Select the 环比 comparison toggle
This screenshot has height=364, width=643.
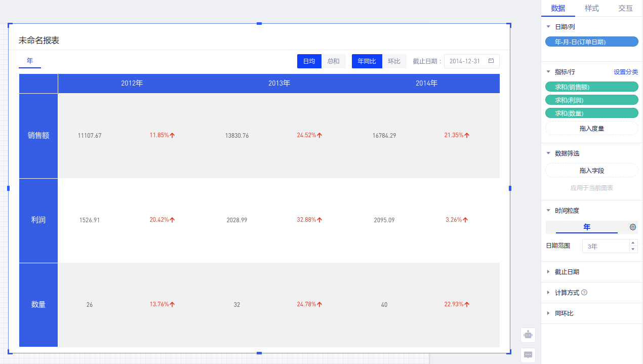(x=394, y=61)
